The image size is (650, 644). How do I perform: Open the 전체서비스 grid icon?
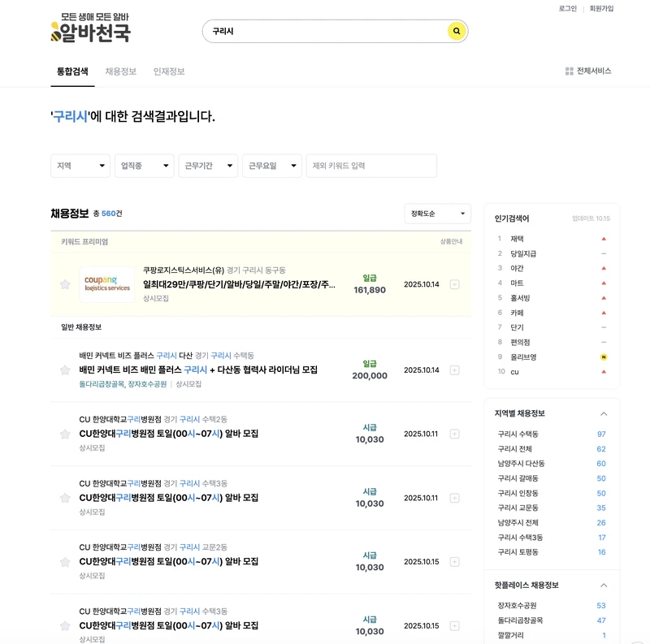[570, 71]
